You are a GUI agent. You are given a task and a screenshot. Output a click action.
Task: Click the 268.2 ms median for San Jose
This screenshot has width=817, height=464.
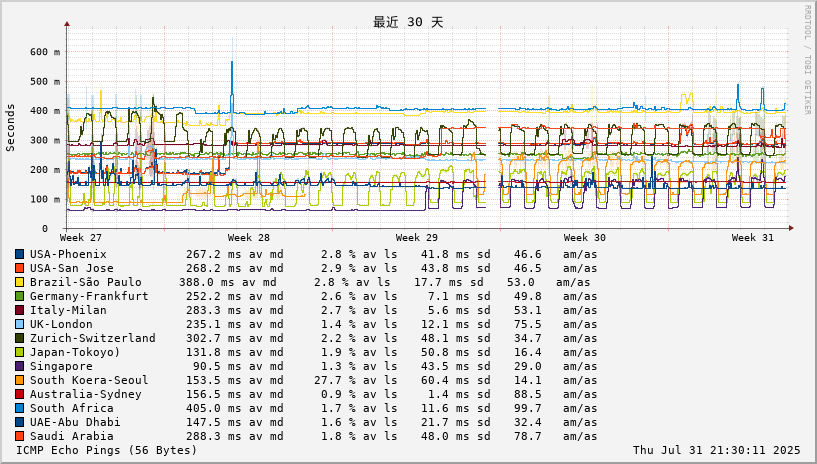(x=214, y=268)
